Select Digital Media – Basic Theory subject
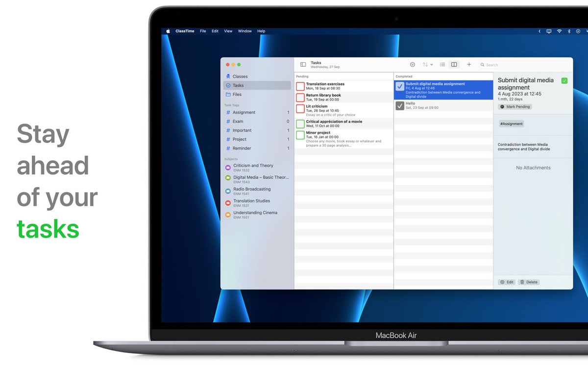 (x=257, y=180)
